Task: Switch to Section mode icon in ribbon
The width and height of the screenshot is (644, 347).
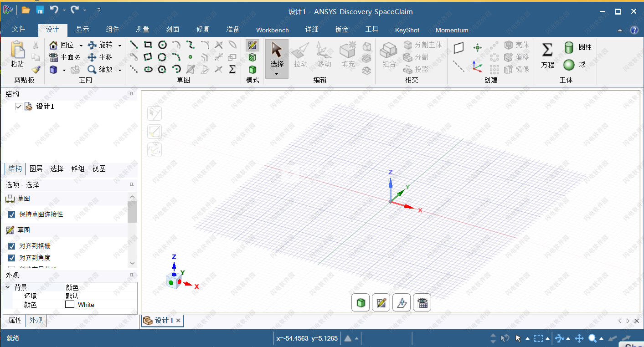Action: (x=252, y=57)
